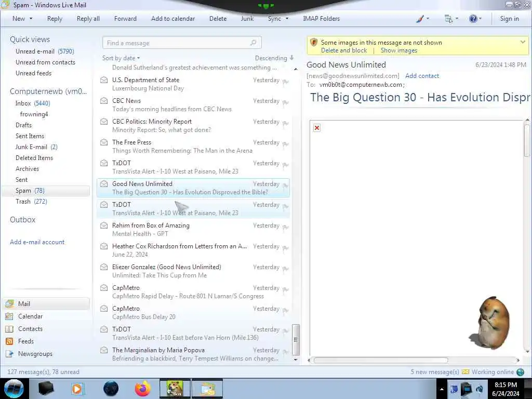Image resolution: width=532 pixels, height=399 pixels.
Task: Click the envelope icon beside CBC News
Action: tap(104, 101)
